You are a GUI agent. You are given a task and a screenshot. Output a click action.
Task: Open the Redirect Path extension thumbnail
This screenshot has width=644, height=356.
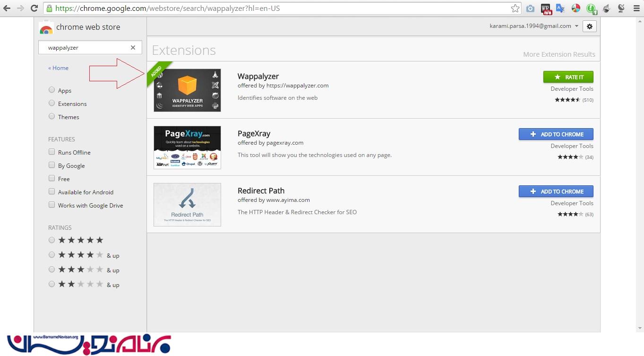tap(187, 204)
